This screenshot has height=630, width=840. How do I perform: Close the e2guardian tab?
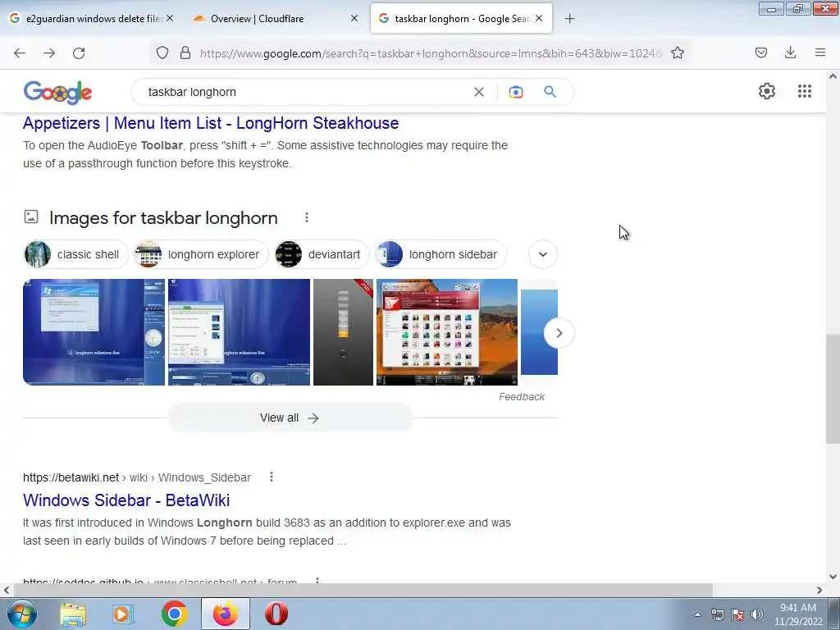[170, 18]
